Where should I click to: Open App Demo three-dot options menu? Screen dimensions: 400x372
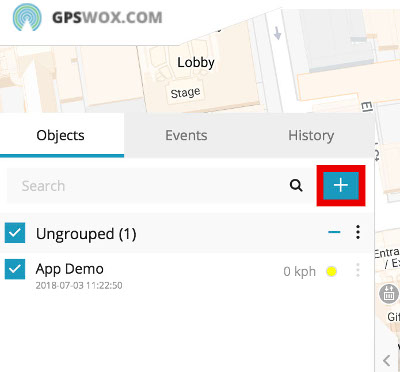pos(358,270)
